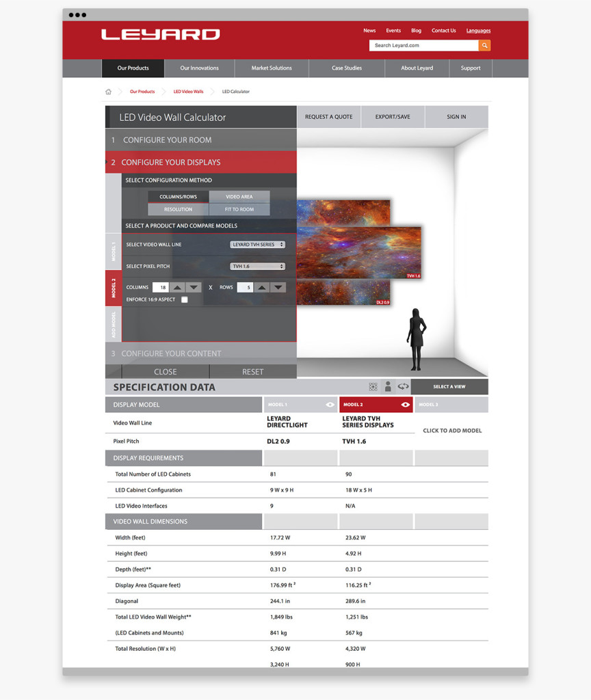This screenshot has height=700, width=591.
Task: Toggle Model 1 visibility eye icon
Action: tap(330, 405)
